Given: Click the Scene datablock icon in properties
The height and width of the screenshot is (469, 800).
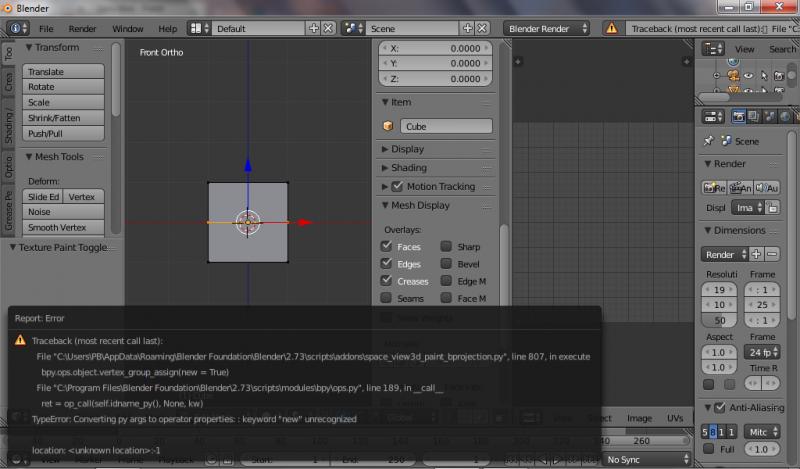Looking at the screenshot, I should click(x=726, y=141).
